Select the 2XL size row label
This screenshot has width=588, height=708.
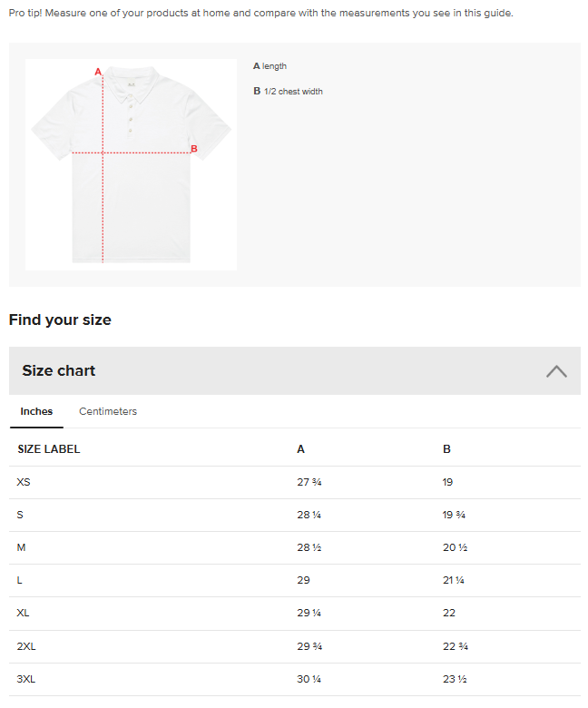(x=26, y=646)
